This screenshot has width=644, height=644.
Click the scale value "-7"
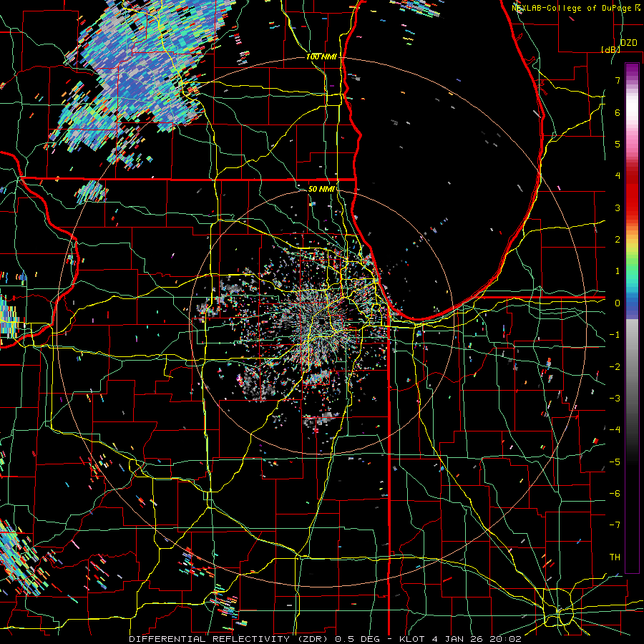tap(615, 525)
